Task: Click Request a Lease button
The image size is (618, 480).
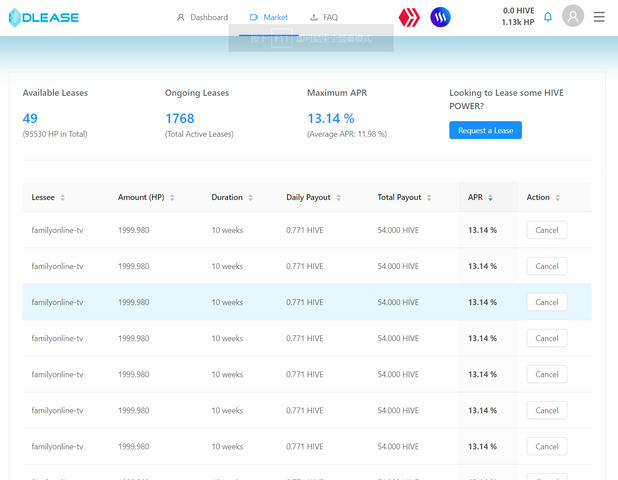Action: click(x=485, y=131)
